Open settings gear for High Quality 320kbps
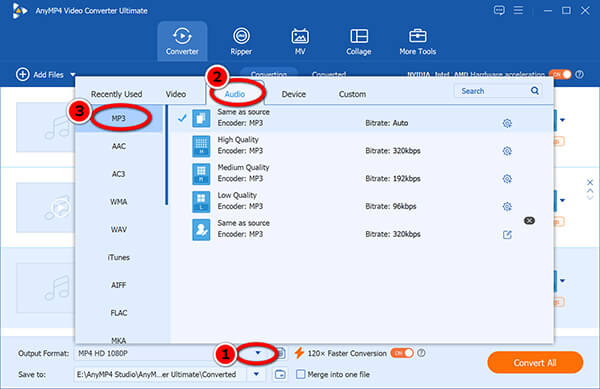The height and width of the screenshot is (389, 600). pyautogui.click(x=507, y=151)
